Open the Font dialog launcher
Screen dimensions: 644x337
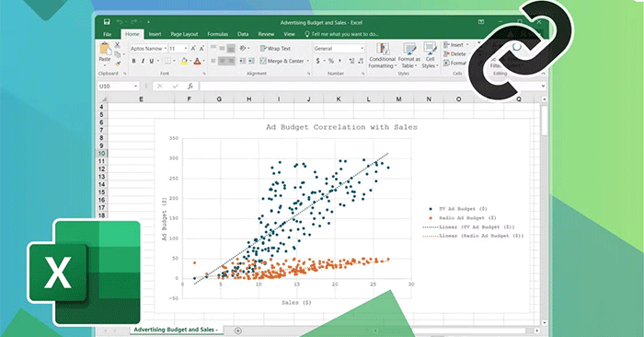(x=204, y=74)
